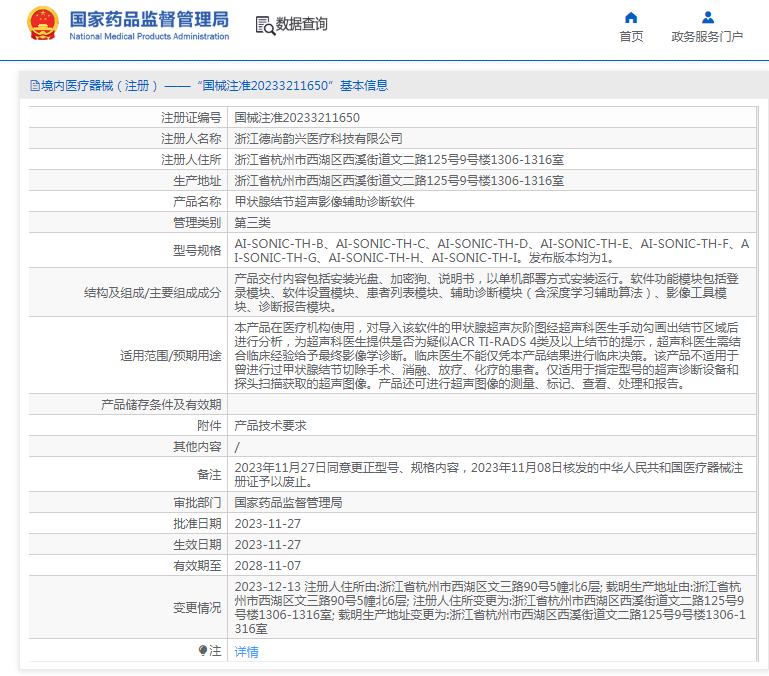Click the 型号规格 row label
Image resolution: width=769 pixels, height=676 pixels.
tap(197, 251)
